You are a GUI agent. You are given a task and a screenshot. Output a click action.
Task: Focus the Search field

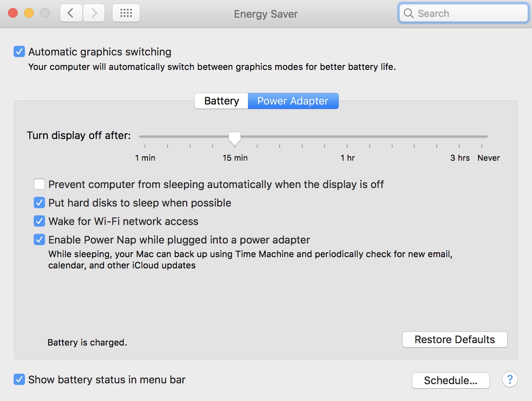[463, 13]
